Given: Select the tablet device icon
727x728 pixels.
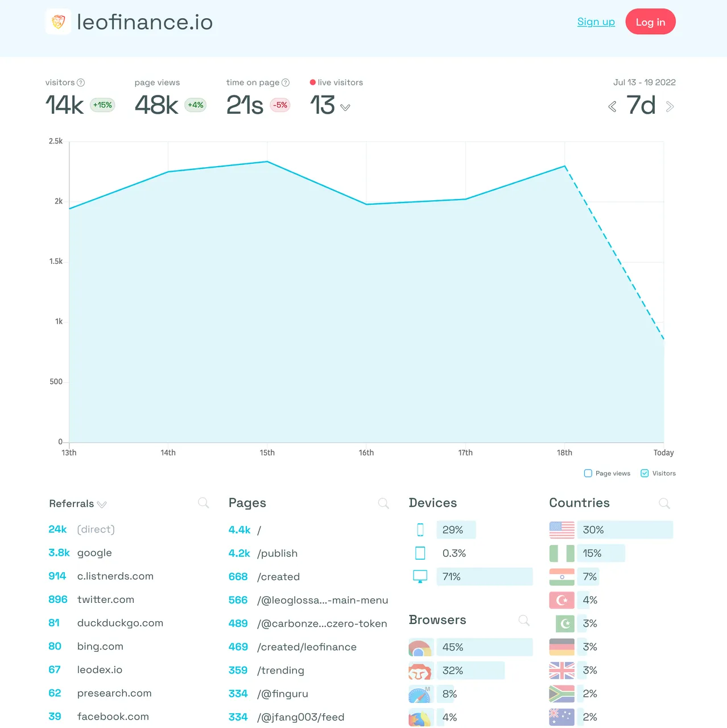Looking at the screenshot, I should (420, 553).
